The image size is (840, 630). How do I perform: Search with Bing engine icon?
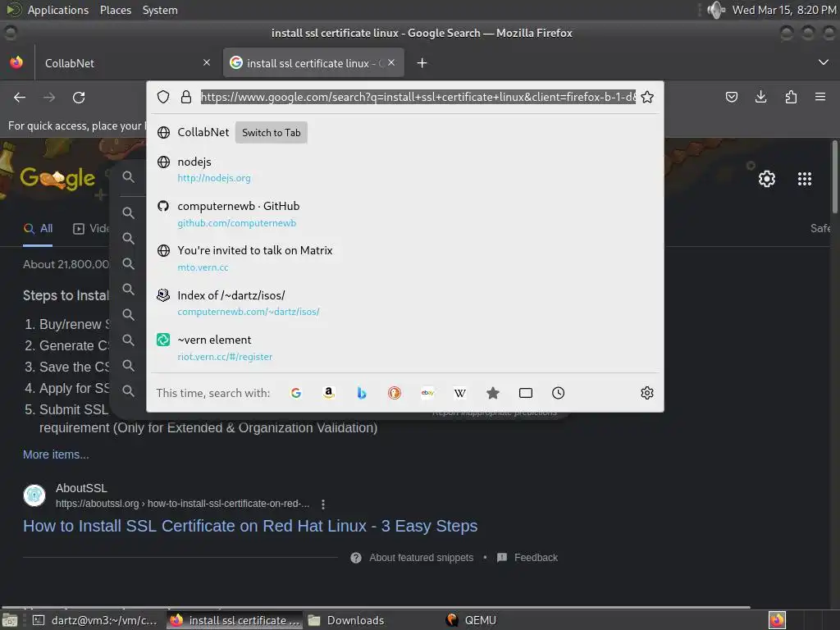[362, 393]
